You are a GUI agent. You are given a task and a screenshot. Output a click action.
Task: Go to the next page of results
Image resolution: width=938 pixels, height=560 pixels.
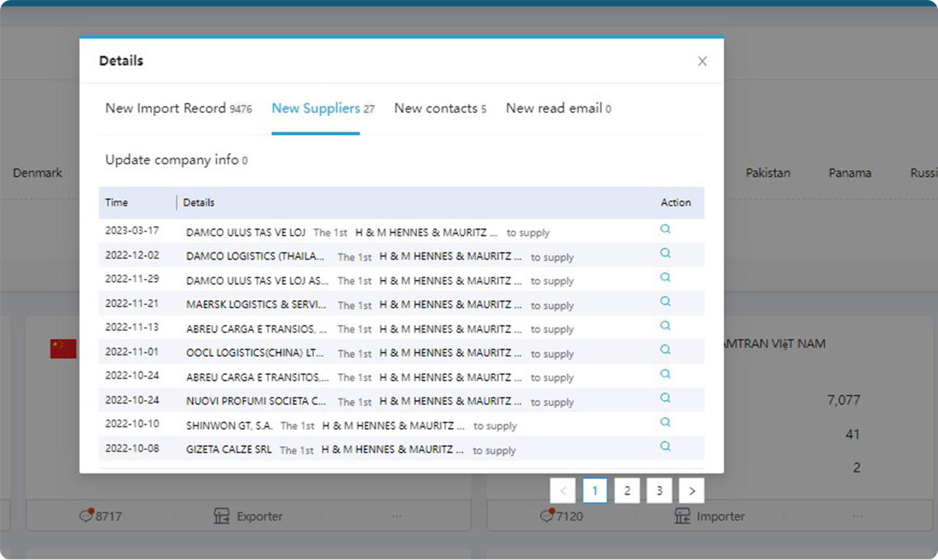click(691, 491)
